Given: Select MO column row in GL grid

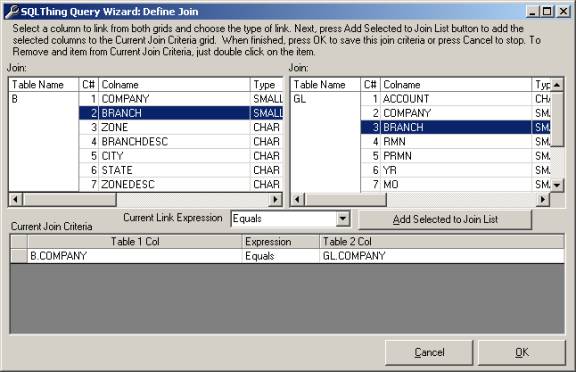Looking at the screenshot, I should click(x=456, y=184).
